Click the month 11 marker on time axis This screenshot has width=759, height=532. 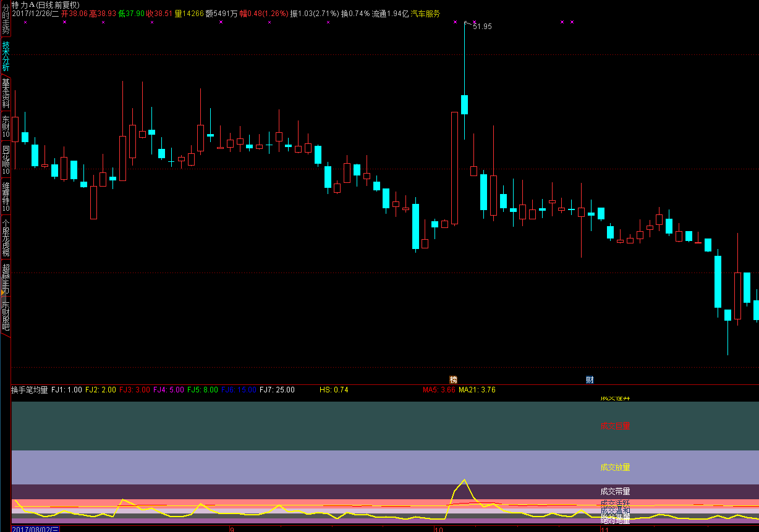pos(605,530)
